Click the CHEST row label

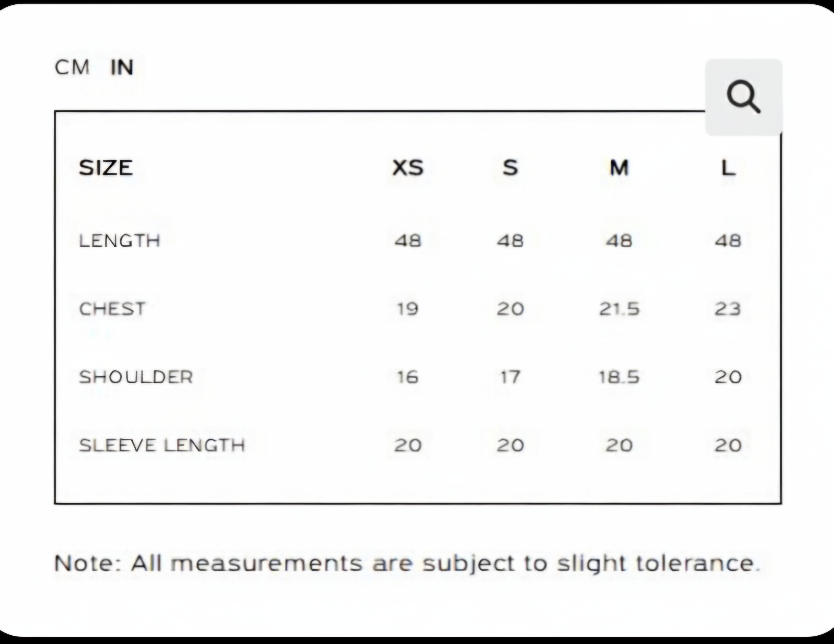pos(112,309)
